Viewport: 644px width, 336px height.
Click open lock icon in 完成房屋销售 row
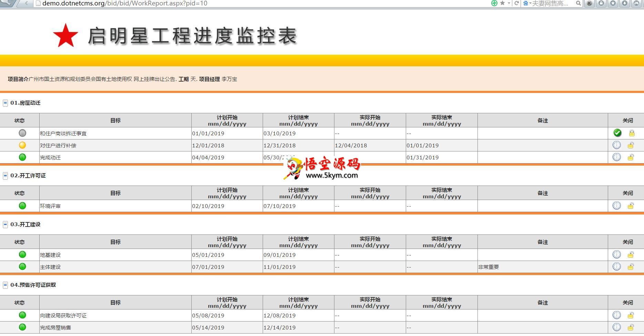[x=631, y=327]
